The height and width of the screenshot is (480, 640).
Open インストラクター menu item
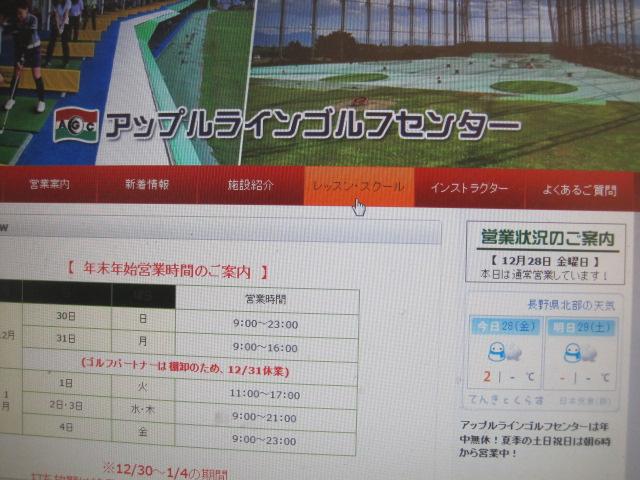click(469, 188)
